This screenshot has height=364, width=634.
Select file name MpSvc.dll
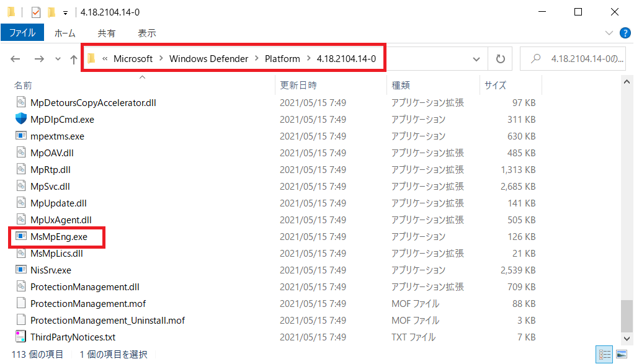(x=50, y=187)
